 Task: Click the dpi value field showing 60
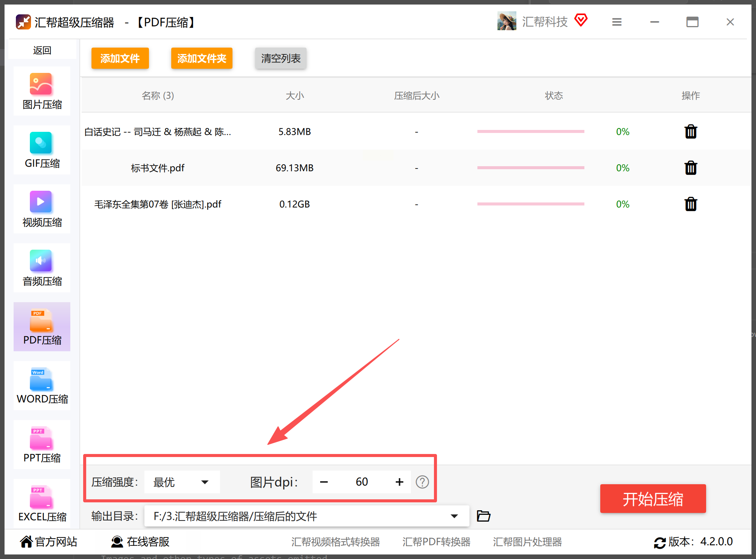(362, 482)
